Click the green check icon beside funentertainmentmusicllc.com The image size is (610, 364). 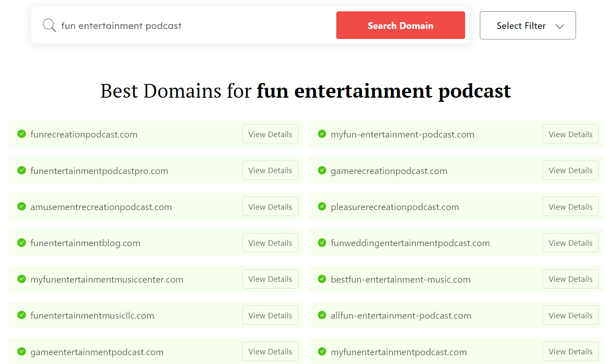tap(21, 315)
